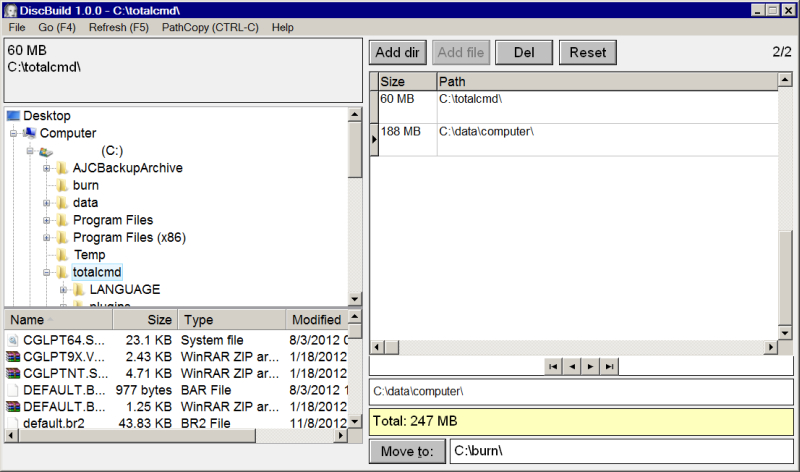Viewport: 800px width, 472px height.
Task: Open the File menu
Action: point(17,28)
